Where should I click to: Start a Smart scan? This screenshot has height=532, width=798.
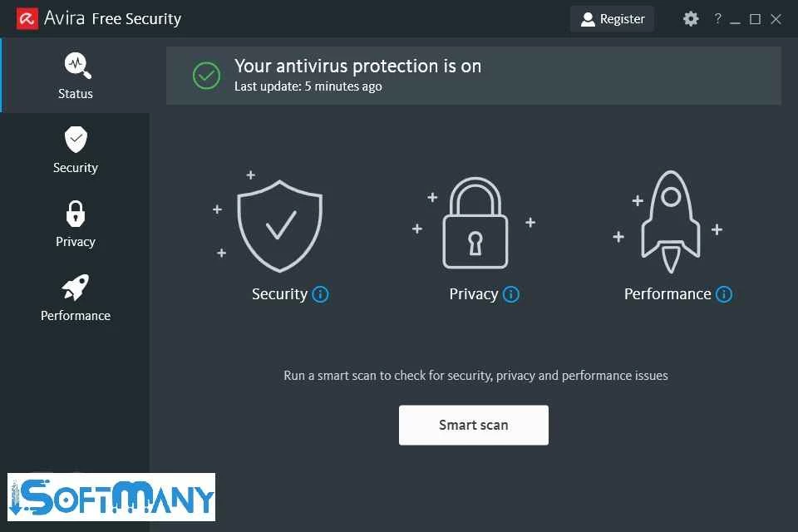474,425
